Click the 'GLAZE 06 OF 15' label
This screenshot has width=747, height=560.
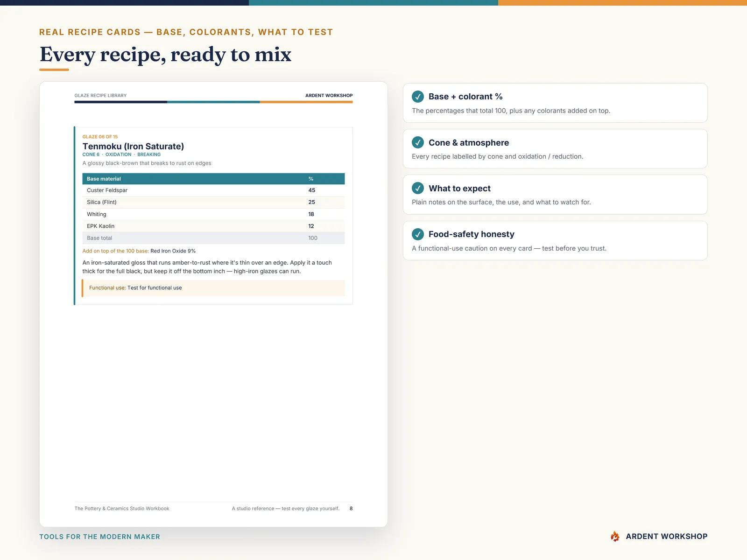point(100,137)
